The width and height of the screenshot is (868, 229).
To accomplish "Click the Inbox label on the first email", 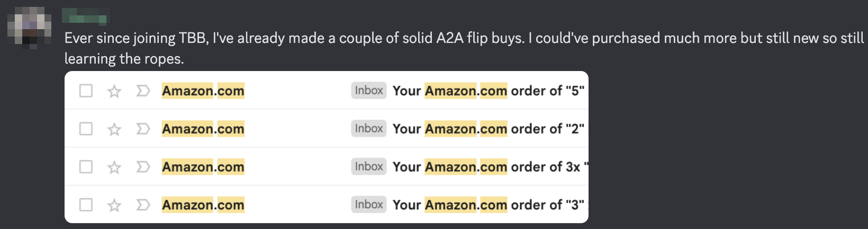I will 369,91.
